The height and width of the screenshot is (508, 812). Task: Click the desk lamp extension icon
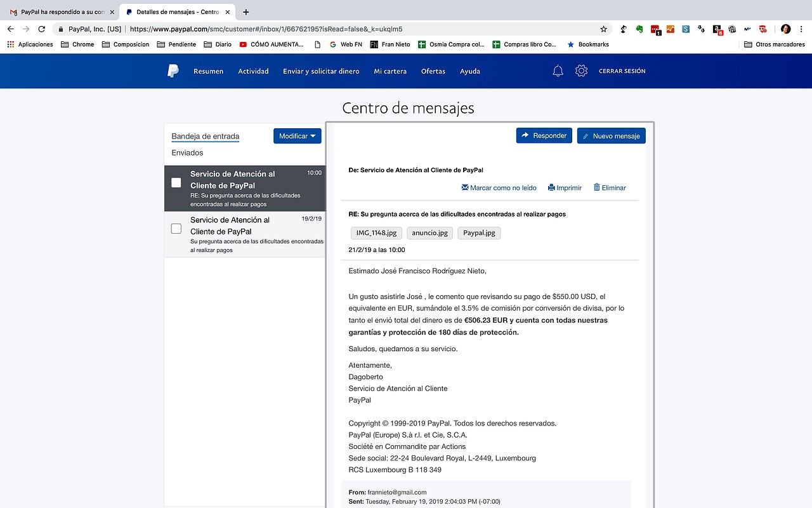624,29
